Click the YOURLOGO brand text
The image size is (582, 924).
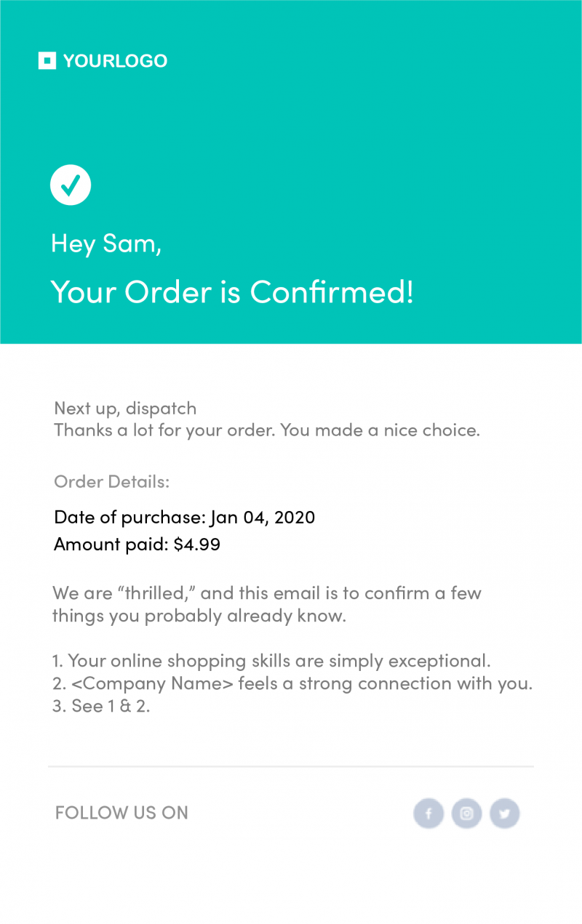(115, 61)
